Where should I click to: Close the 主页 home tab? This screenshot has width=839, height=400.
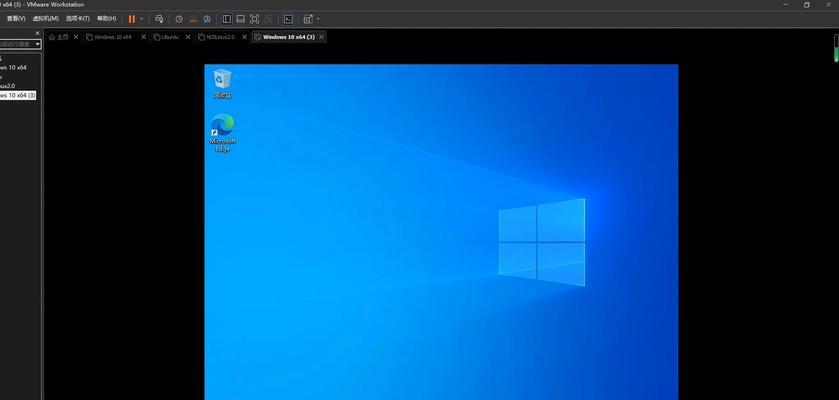76,37
